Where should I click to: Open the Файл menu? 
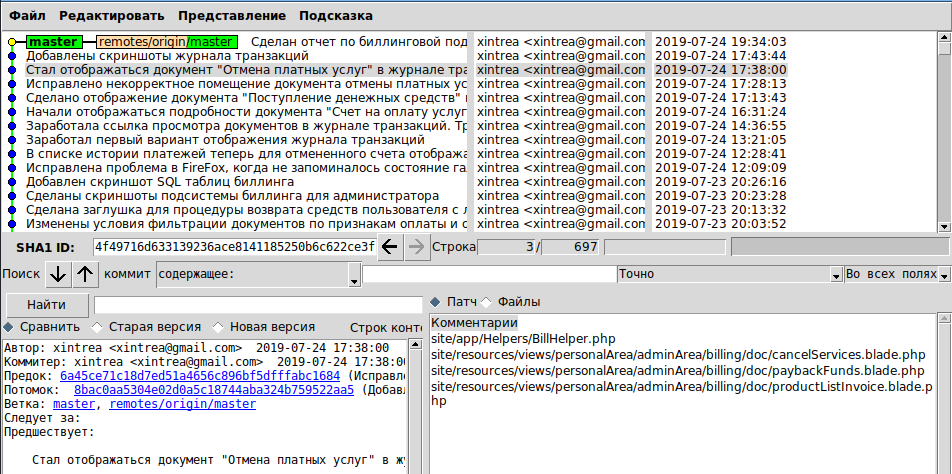coord(27,16)
